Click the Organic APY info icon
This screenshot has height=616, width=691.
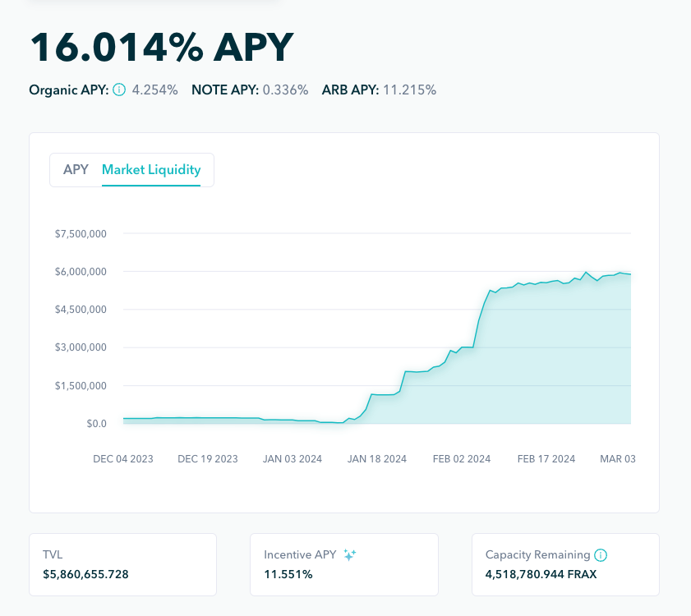pyautogui.click(x=119, y=90)
